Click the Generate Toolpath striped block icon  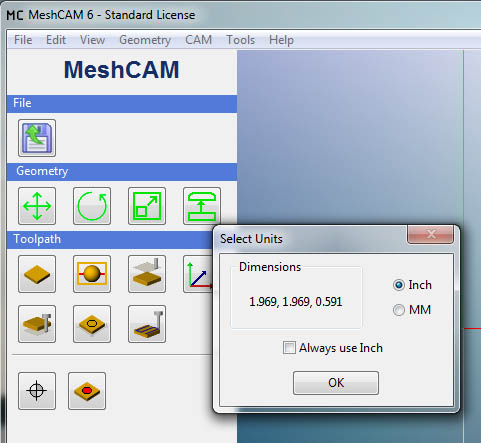pyautogui.click(x=147, y=324)
